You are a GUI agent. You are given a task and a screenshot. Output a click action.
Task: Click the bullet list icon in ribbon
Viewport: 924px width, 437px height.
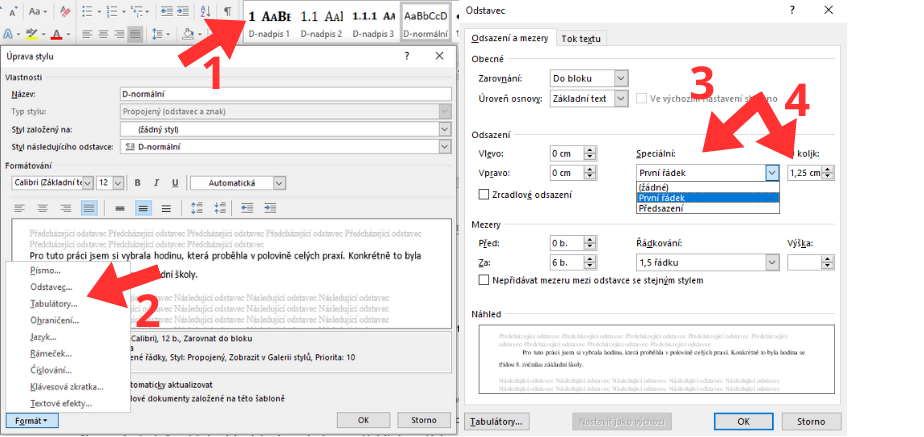click(x=87, y=11)
